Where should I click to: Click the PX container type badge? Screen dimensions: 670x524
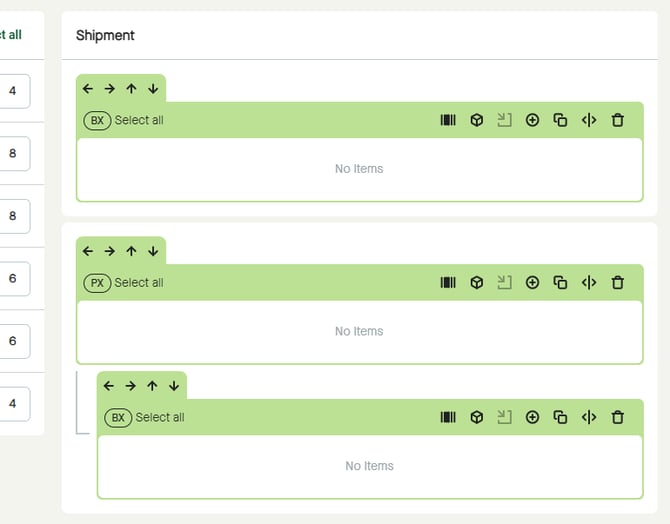pos(97,283)
